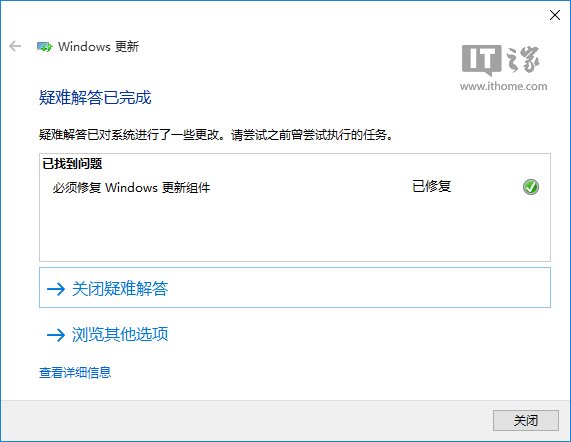Click the empty area of the results list

click(295, 229)
